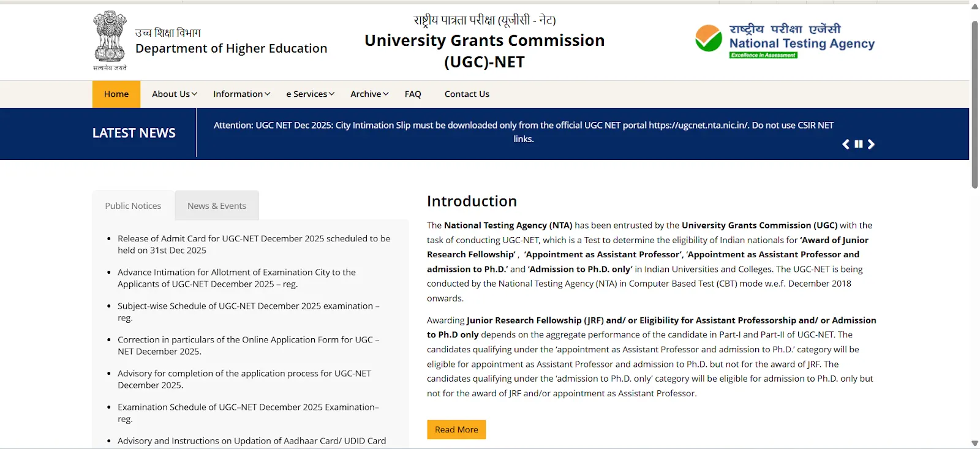Open Advance Intimation for Examination City notice
Viewport: 980px width, 449px height.
tap(236, 278)
